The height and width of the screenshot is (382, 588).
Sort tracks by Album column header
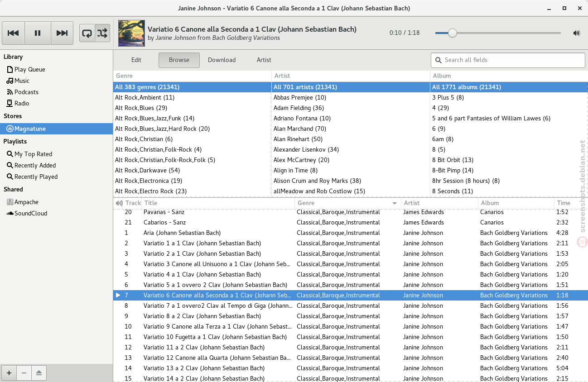(x=516, y=203)
